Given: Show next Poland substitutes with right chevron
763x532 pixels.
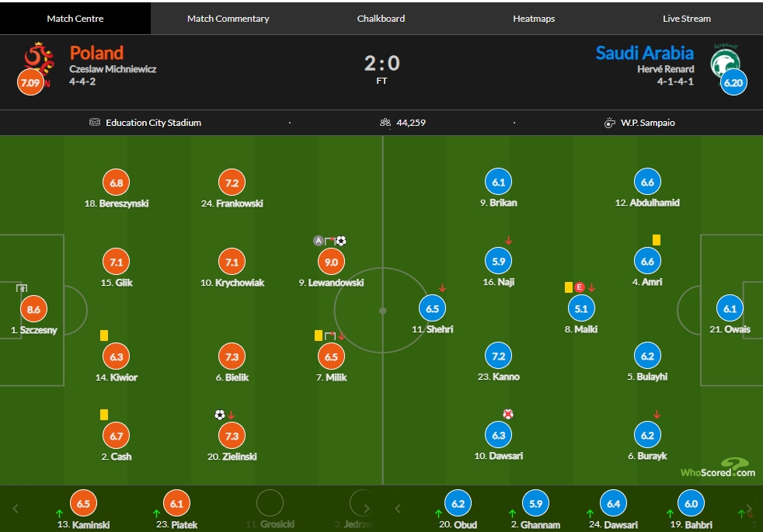Looking at the screenshot, I should (x=367, y=509).
